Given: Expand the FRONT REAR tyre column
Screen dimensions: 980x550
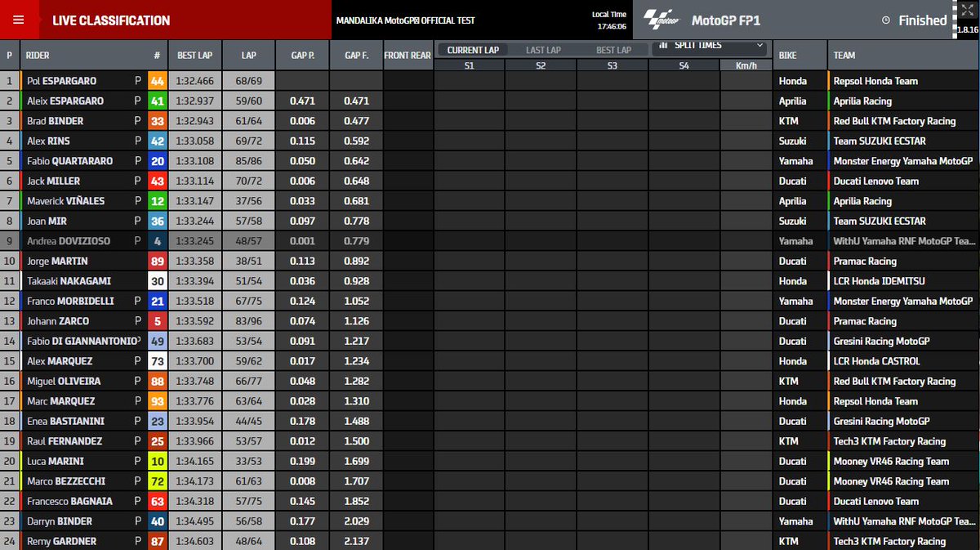Looking at the screenshot, I should point(407,55).
